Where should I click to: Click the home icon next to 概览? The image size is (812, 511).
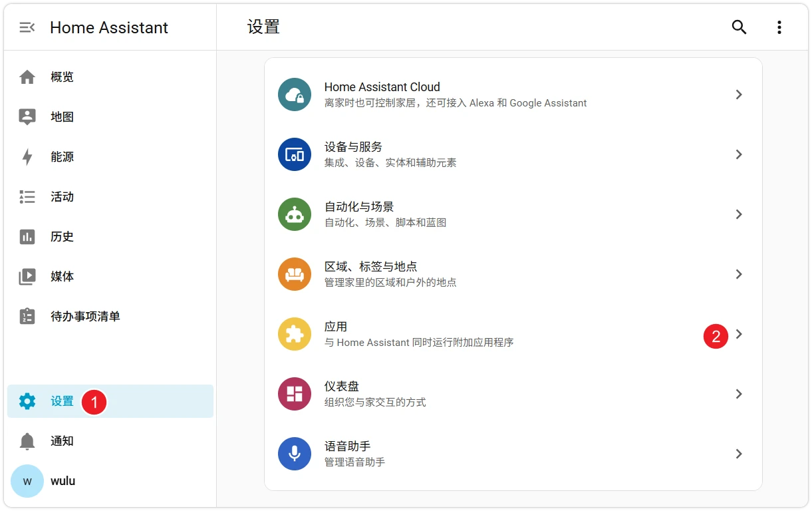[x=27, y=77]
